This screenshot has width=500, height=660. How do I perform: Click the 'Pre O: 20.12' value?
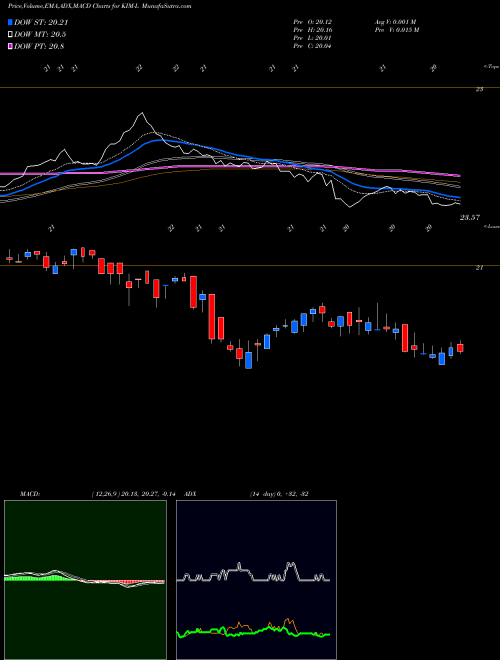(312, 22)
